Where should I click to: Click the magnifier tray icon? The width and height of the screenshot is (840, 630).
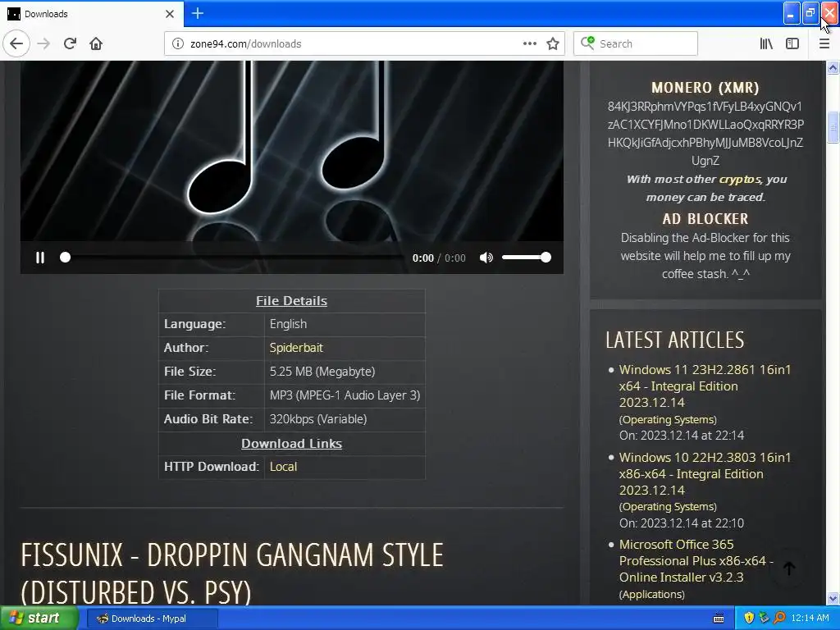(x=779, y=619)
